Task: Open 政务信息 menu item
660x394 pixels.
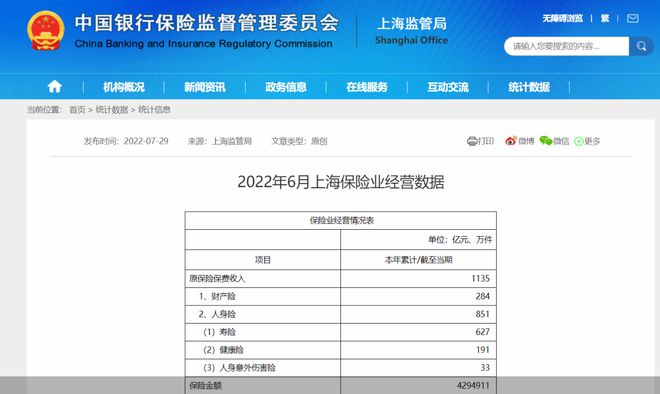Action: click(286, 87)
